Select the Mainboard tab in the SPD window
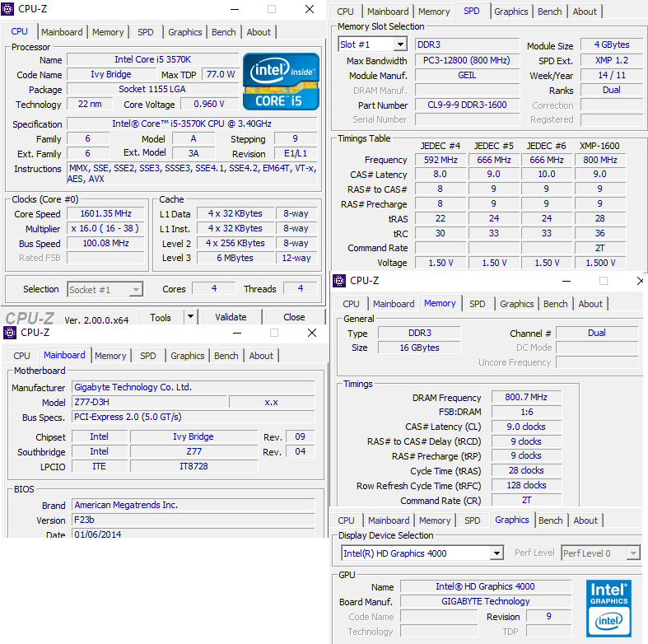 click(x=388, y=12)
